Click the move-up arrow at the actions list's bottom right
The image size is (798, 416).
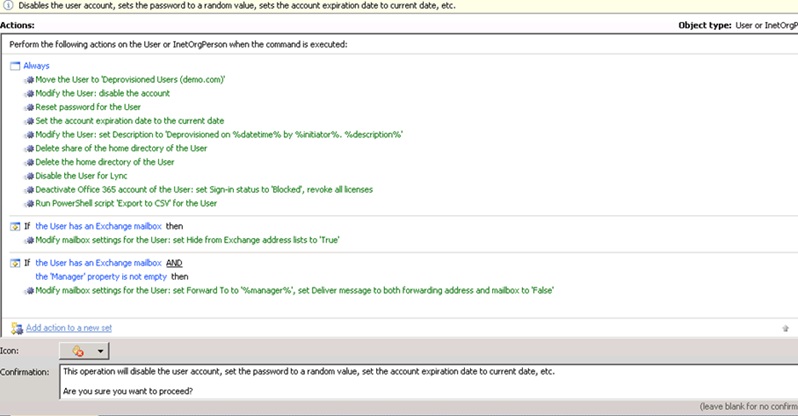tap(785, 328)
